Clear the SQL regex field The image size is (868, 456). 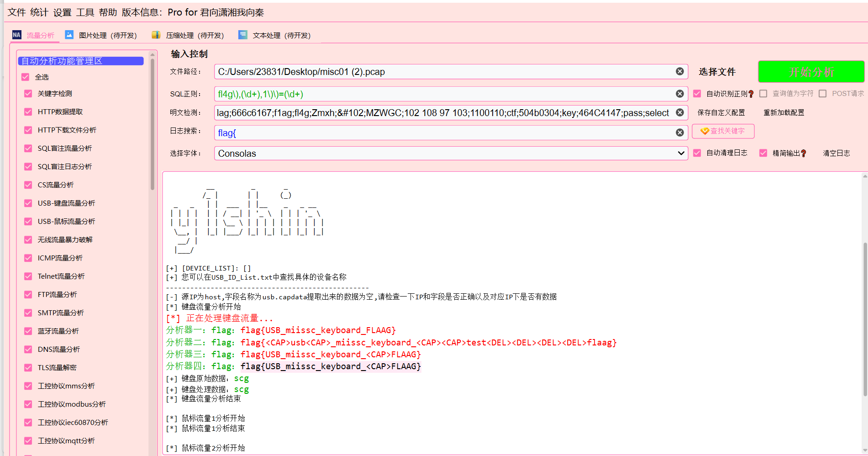tap(679, 94)
